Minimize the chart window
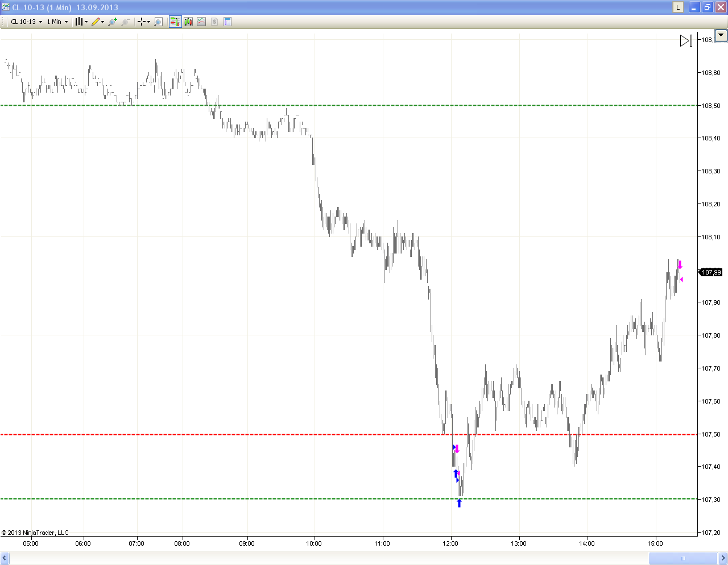The width and height of the screenshot is (728, 565). coord(694,7)
